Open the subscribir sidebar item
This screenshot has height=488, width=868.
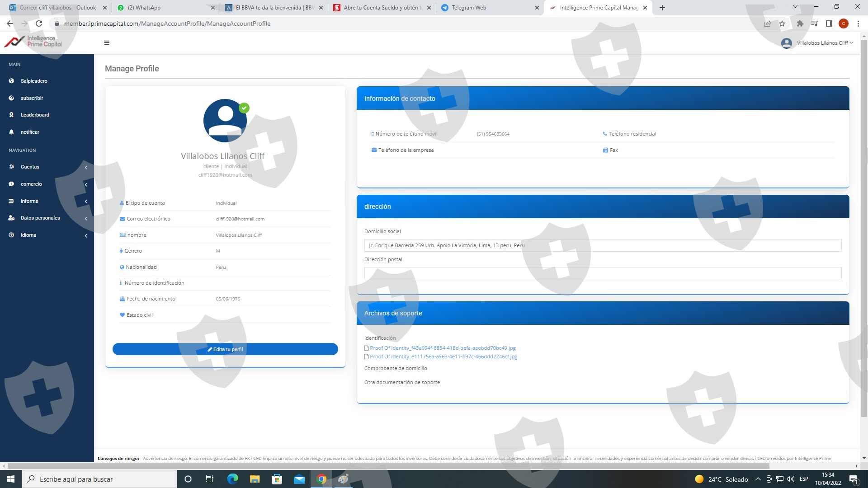pyautogui.click(x=32, y=98)
